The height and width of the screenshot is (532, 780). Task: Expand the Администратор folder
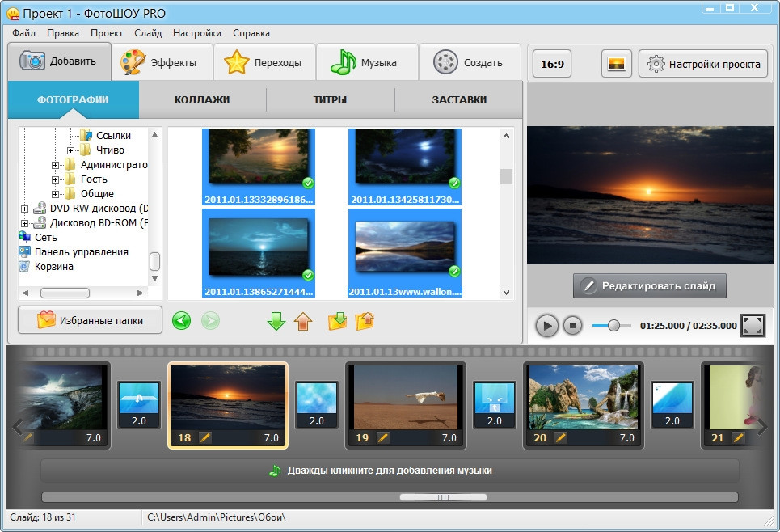[55, 165]
